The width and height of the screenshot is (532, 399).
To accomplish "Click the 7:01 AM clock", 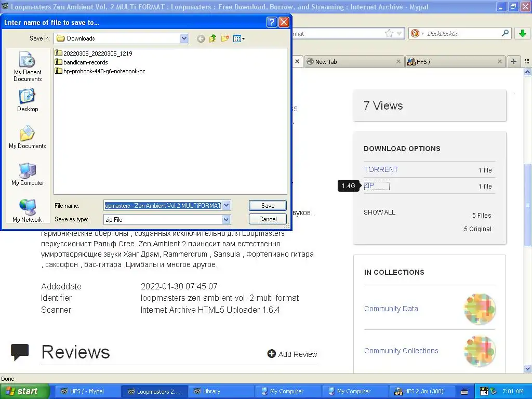I will pyautogui.click(x=513, y=391).
